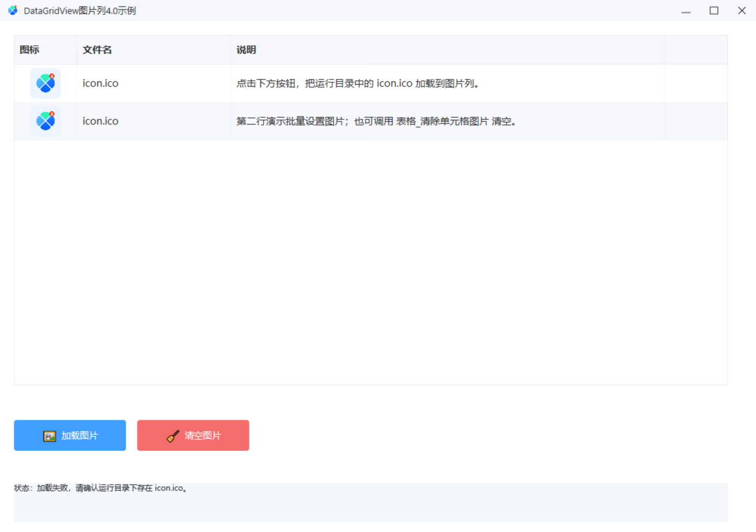Click the 清空图片 button label
The width and height of the screenshot is (756, 532).
[203, 435]
